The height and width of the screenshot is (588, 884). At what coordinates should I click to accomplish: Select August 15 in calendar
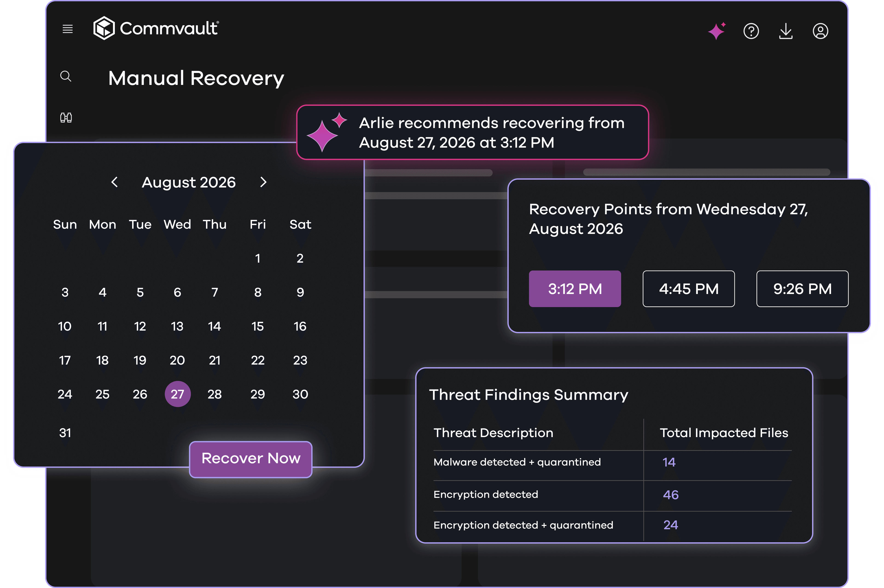(258, 327)
